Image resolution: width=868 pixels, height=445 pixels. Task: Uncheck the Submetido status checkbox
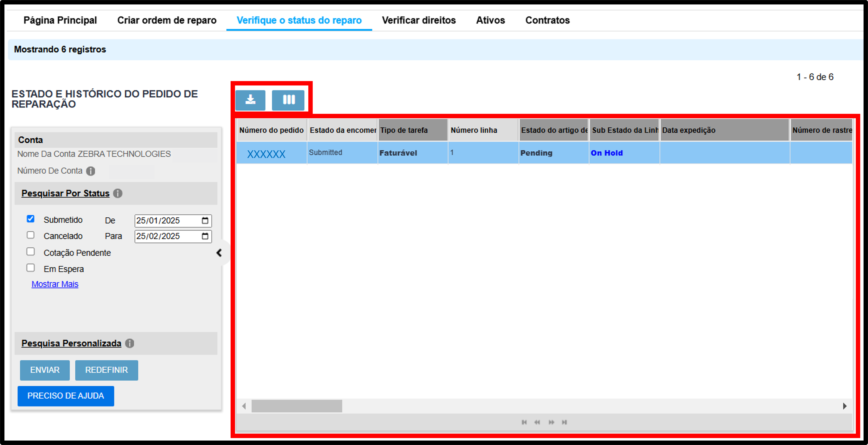coord(31,219)
